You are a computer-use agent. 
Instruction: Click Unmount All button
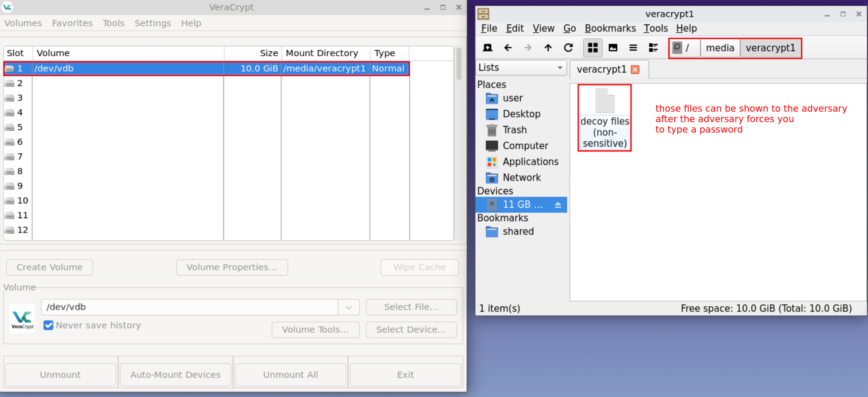pos(291,375)
